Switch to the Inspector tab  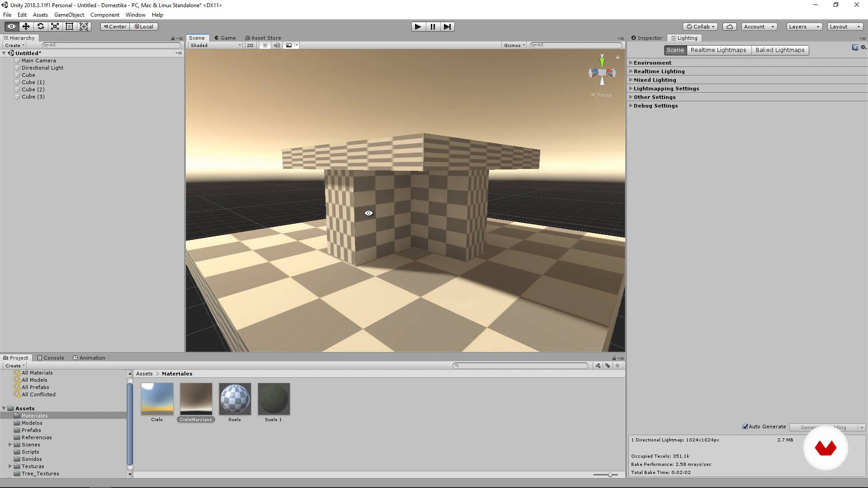tap(646, 38)
